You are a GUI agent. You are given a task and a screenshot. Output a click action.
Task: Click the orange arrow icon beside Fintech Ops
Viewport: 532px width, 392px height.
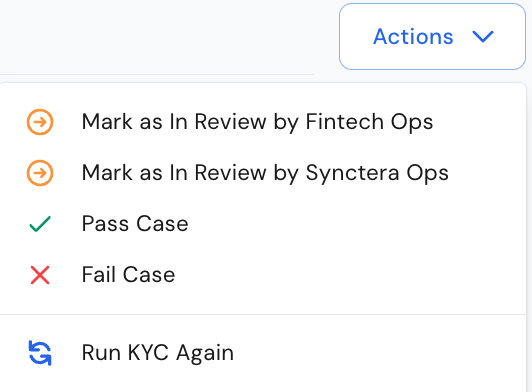pyautogui.click(x=40, y=122)
